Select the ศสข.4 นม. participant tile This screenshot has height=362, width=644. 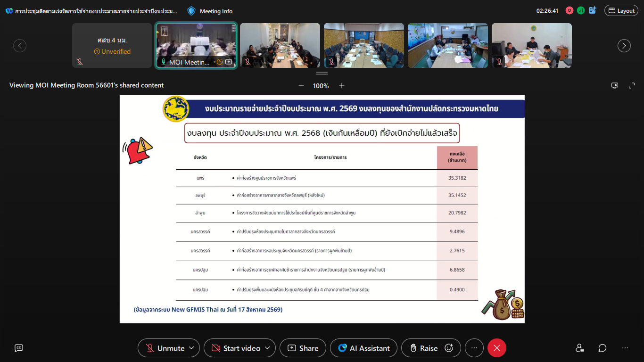pyautogui.click(x=112, y=46)
